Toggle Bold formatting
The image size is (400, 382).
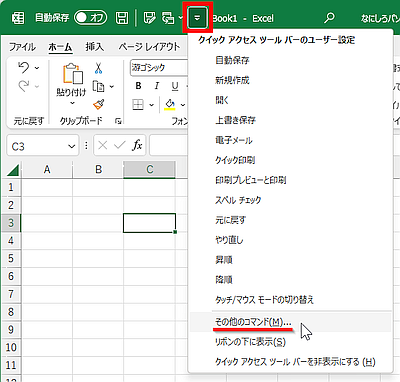[x=139, y=86]
